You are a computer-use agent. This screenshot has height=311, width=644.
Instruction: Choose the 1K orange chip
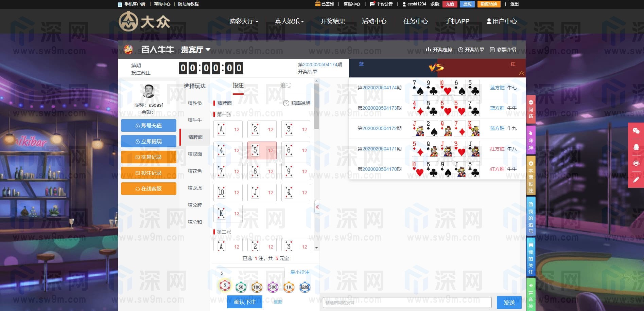(x=289, y=287)
